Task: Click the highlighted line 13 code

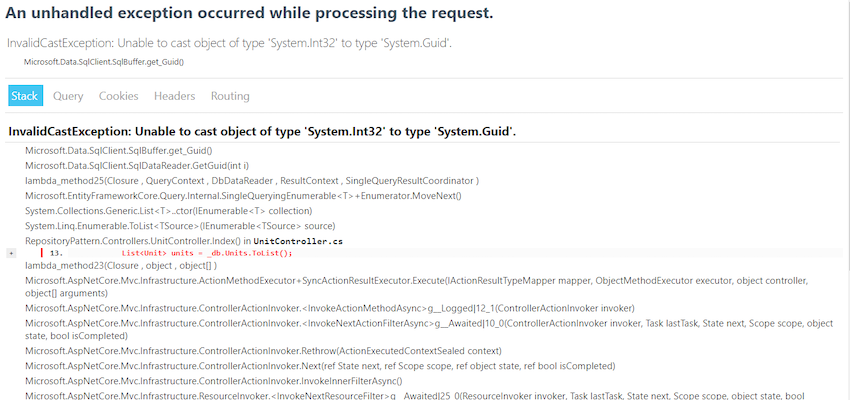Action: [x=207, y=253]
